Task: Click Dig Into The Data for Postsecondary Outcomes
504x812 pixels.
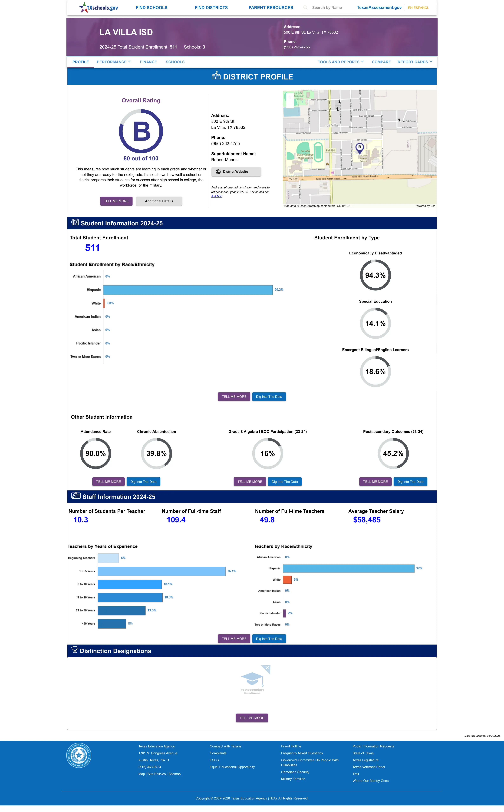Action: [410, 482]
